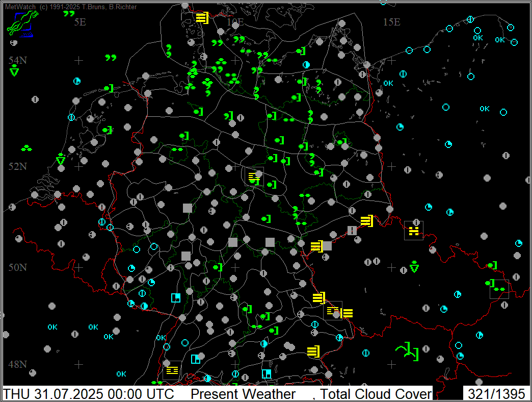532x402 pixels.
Task: Click the Present Weather caption
Action: tap(243, 394)
